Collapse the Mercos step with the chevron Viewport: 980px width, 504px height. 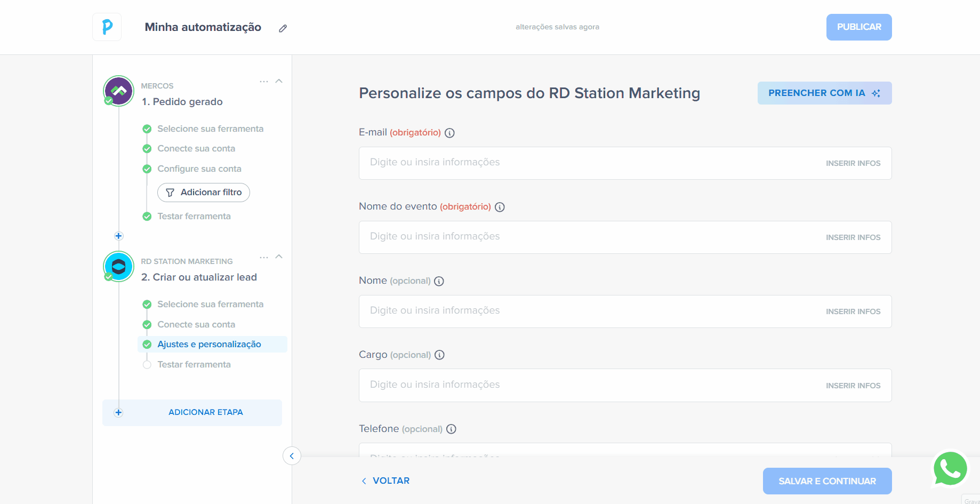click(x=279, y=81)
